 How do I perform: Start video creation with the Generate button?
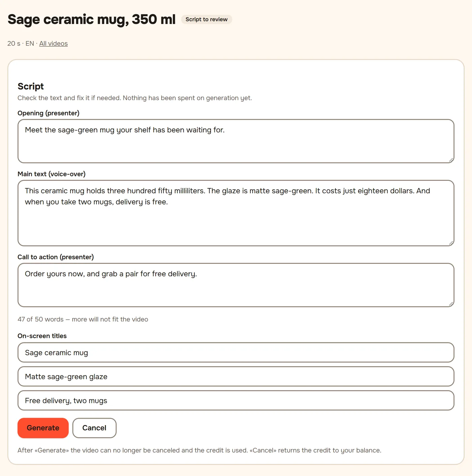43,428
